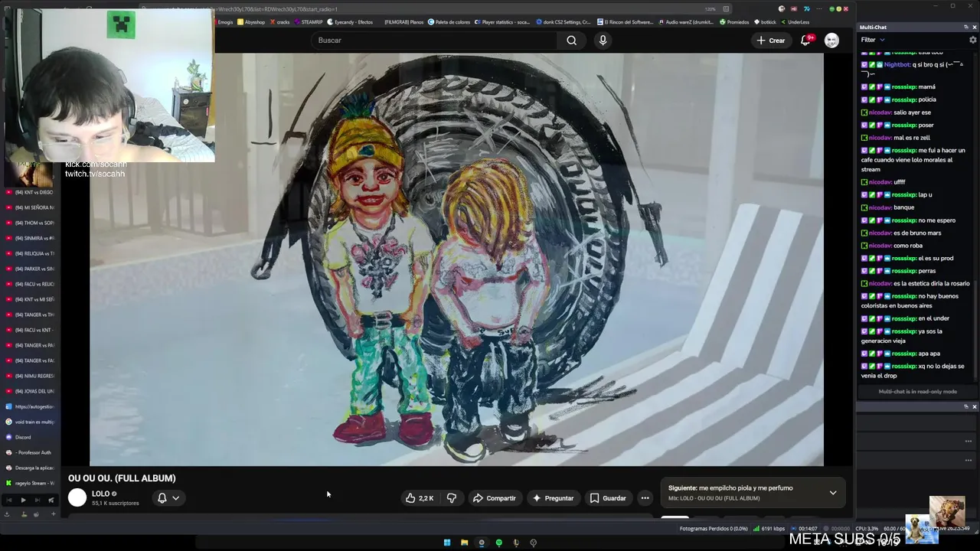Select the Discord sidebar tab

[x=30, y=437]
